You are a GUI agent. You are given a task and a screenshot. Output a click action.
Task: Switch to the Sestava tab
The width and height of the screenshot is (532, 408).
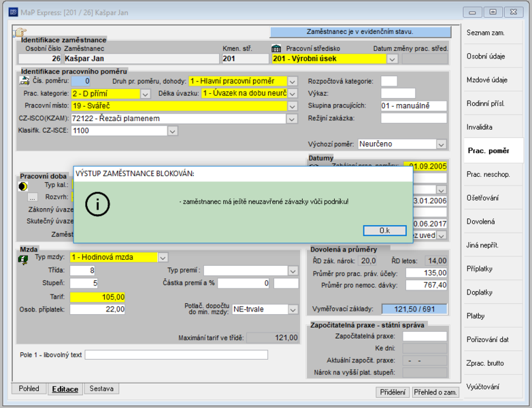tap(101, 389)
